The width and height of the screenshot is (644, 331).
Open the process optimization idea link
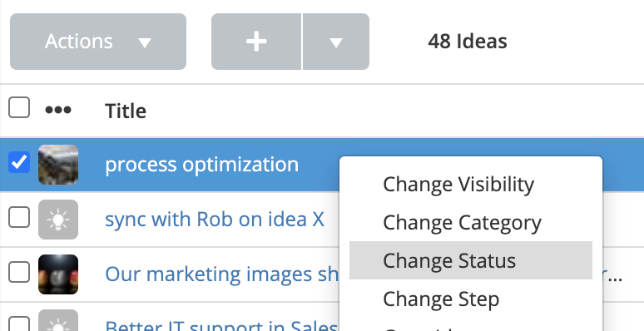pos(201,165)
